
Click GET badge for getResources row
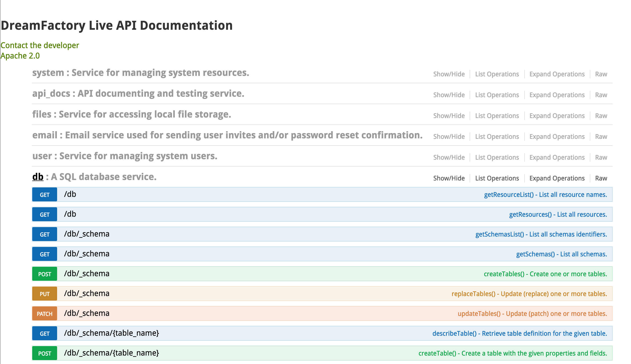pyautogui.click(x=44, y=214)
